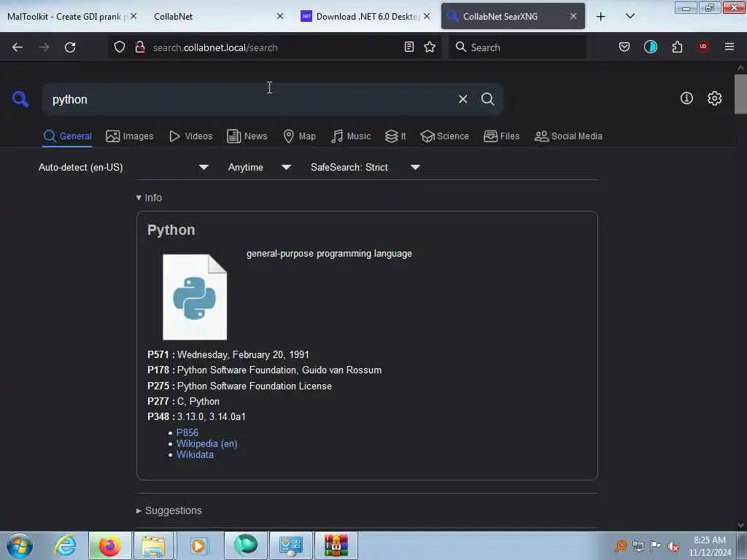Open the tracking protection shield
This screenshot has height=560, width=747.
120,47
